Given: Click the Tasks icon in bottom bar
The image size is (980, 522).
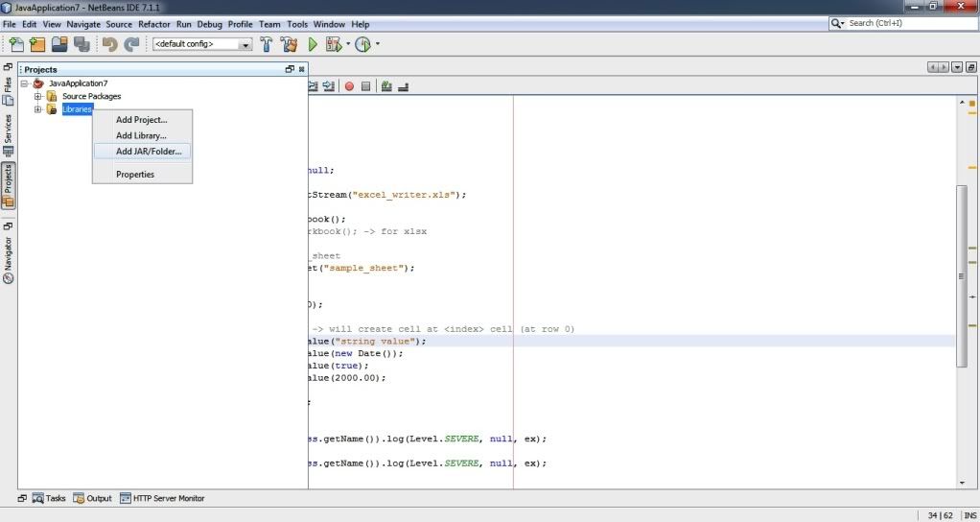Looking at the screenshot, I should pyautogui.click(x=38, y=498).
